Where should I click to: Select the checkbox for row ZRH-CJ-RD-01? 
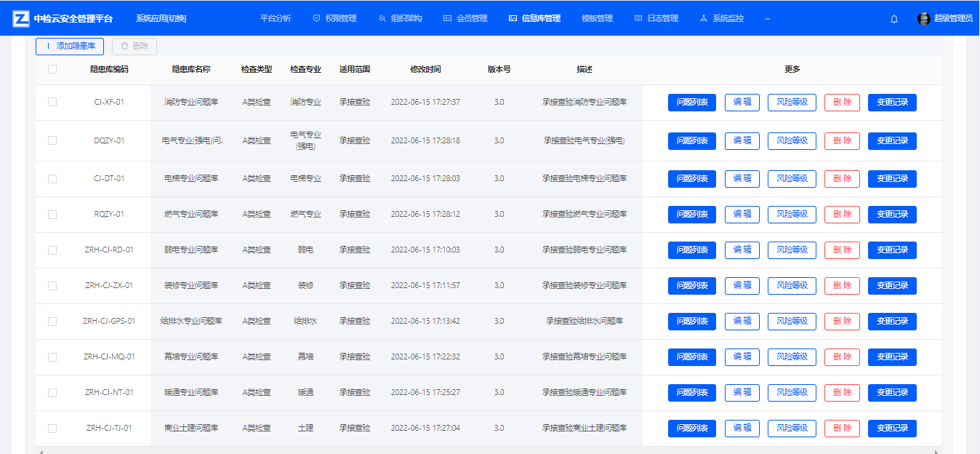52,250
